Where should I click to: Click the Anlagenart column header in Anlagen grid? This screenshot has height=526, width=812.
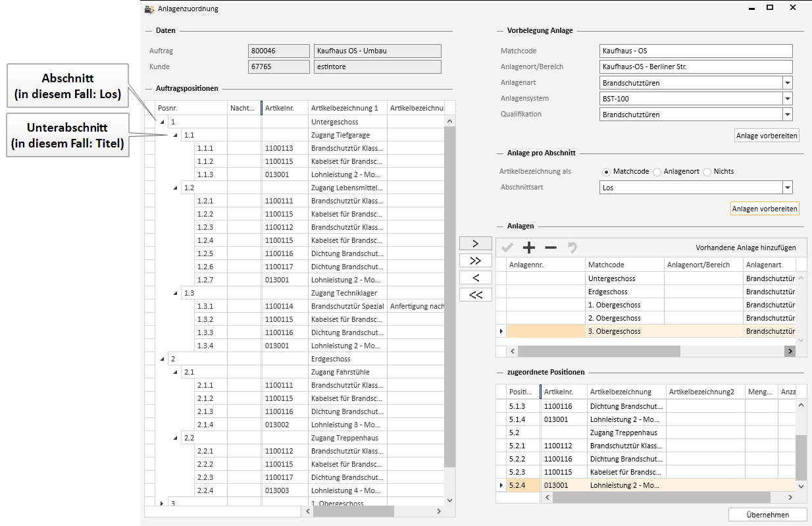tap(770, 265)
